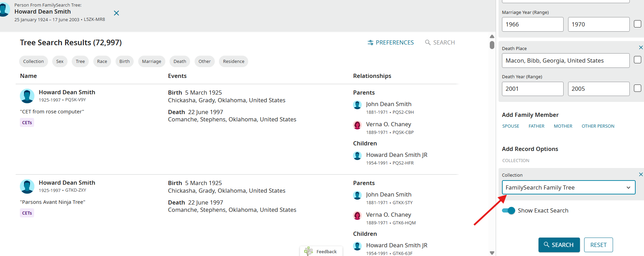Close the Howard Dean Smith person banner
The height and width of the screenshot is (256, 644).
pyautogui.click(x=116, y=13)
